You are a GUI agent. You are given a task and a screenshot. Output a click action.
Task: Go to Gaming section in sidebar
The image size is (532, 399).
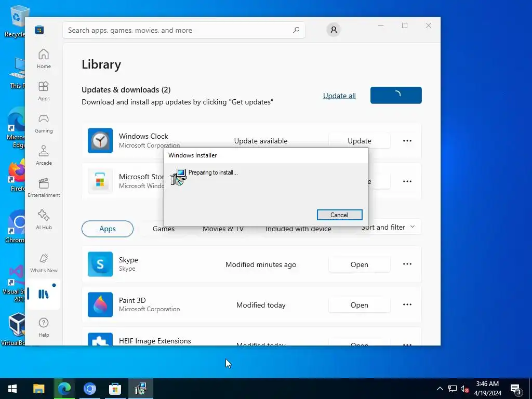pyautogui.click(x=44, y=124)
